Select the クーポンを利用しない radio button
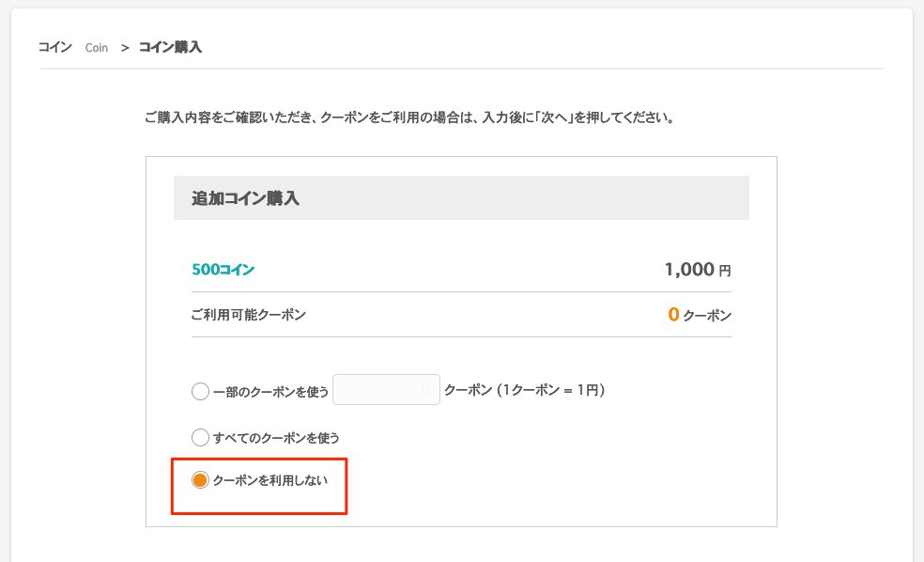 click(x=200, y=480)
